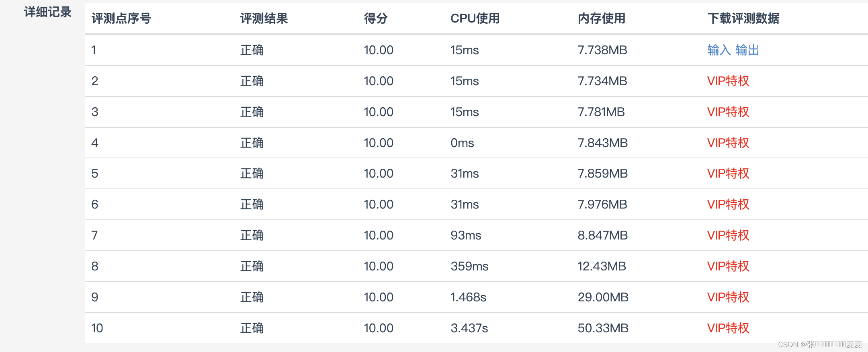Screen dimensions: 868x352
Task: Click the 内存使用 column header
Action: point(601,18)
